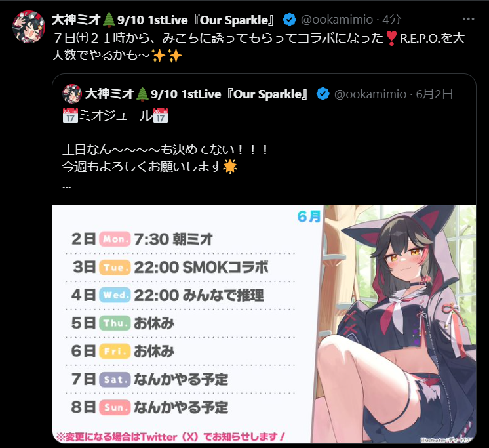Viewport: 489px width, 448px height.
Task: Click the main tweet profile avatar
Action: [x=29, y=27]
